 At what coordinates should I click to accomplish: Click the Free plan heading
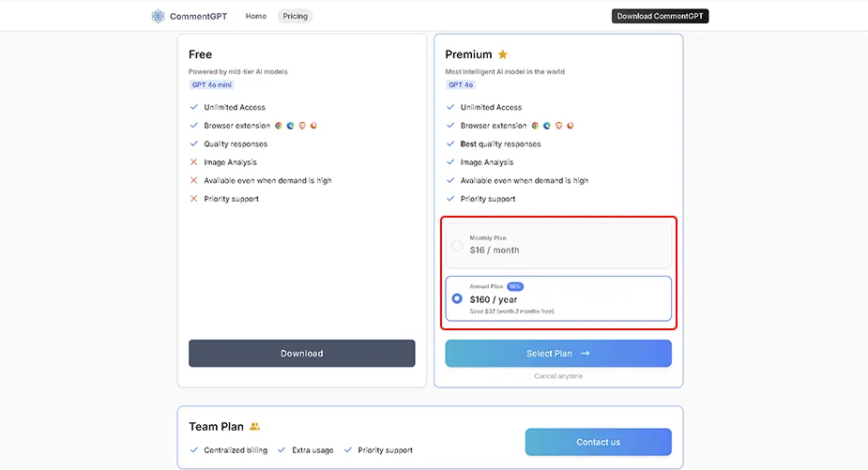tap(201, 54)
